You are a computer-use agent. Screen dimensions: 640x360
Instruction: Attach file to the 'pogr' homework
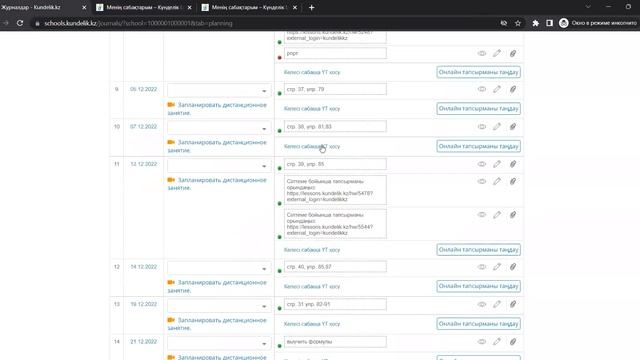click(513, 53)
